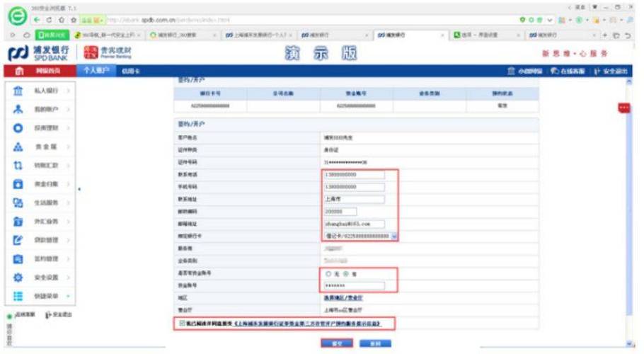
Task: Switch to the 信用卡 tab
Action: coord(131,71)
